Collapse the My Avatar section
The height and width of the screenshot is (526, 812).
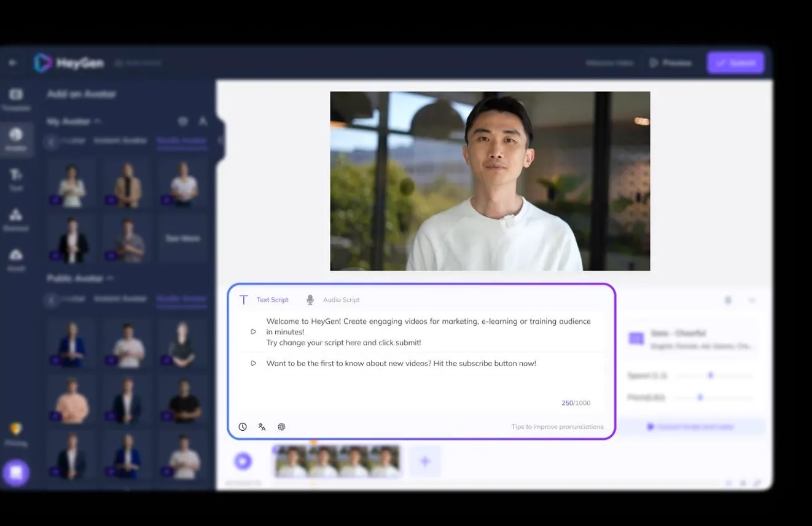[97, 121]
